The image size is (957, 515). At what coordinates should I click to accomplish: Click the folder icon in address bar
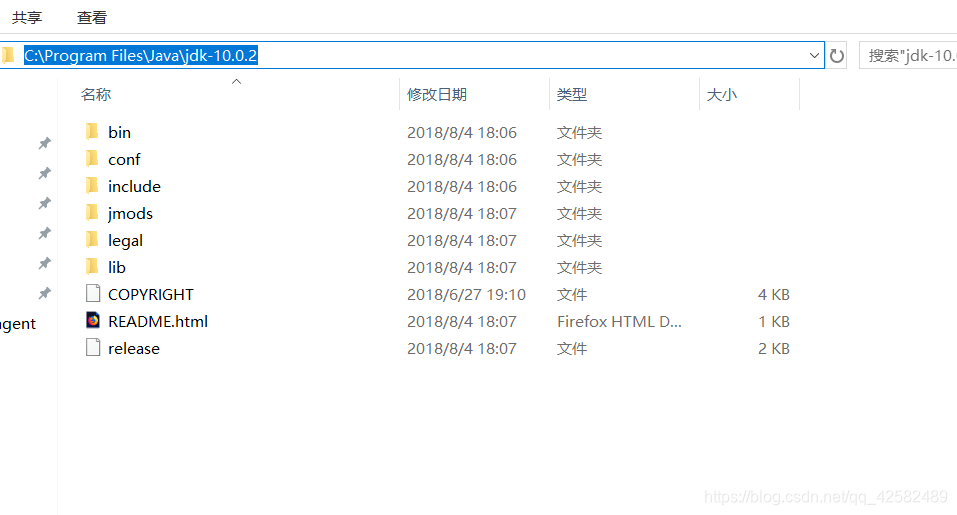click(x=8, y=56)
